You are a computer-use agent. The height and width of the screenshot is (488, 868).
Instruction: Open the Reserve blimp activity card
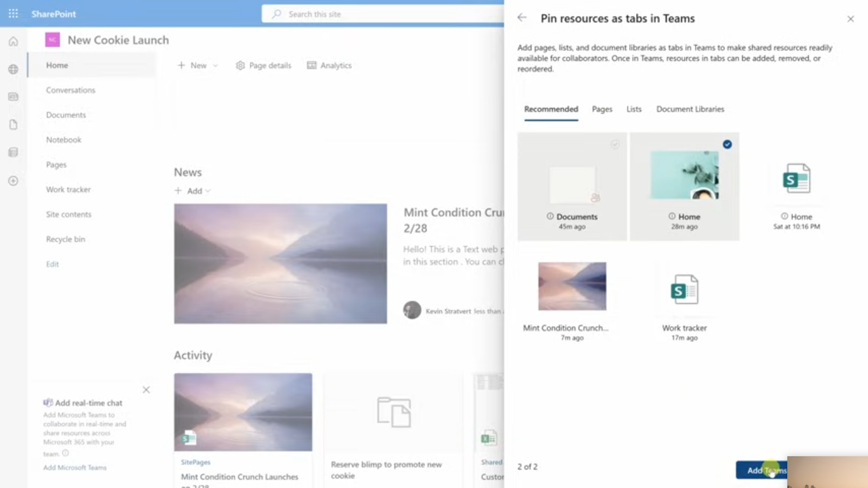click(393, 431)
